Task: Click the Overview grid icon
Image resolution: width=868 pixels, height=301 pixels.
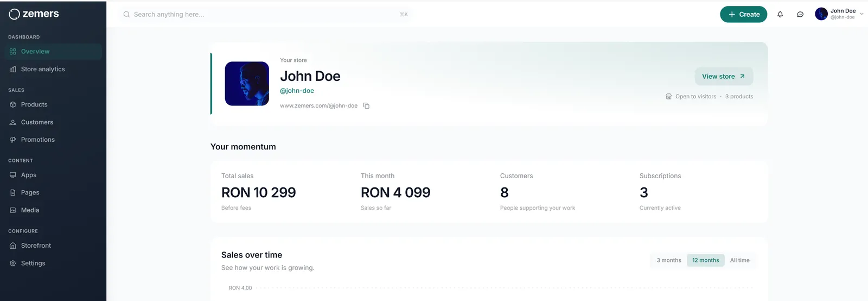Action: (13, 52)
